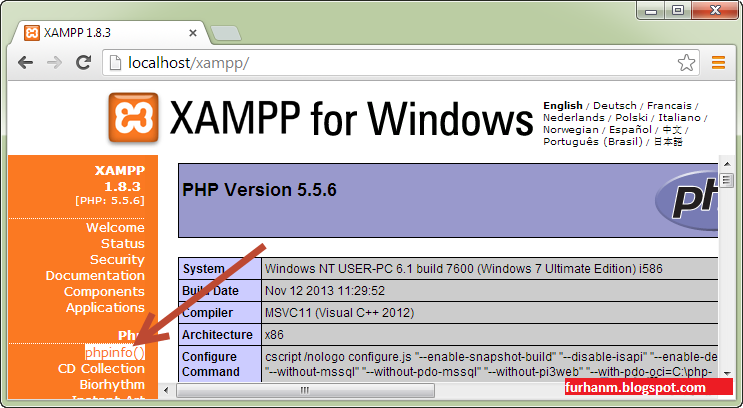Open the Chrome menu icon
Image resolution: width=743 pixels, height=408 pixels.
click(718, 63)
